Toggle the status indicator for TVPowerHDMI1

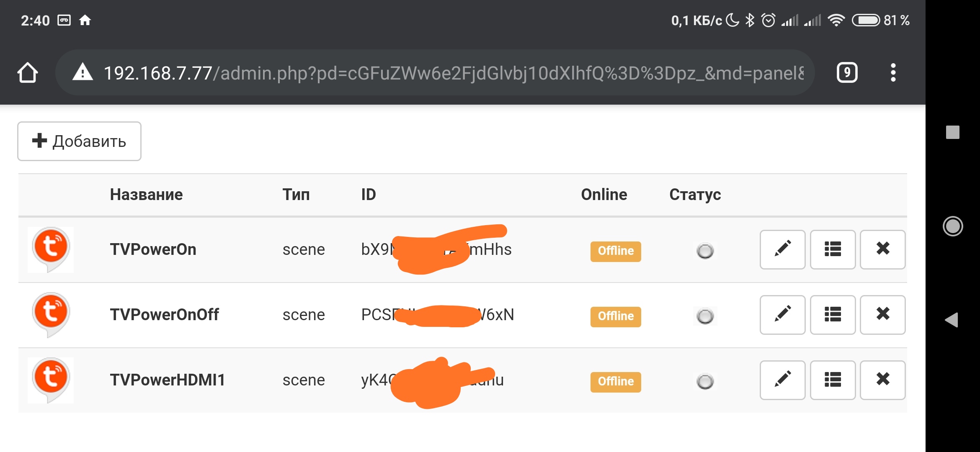tap(705, 382)
